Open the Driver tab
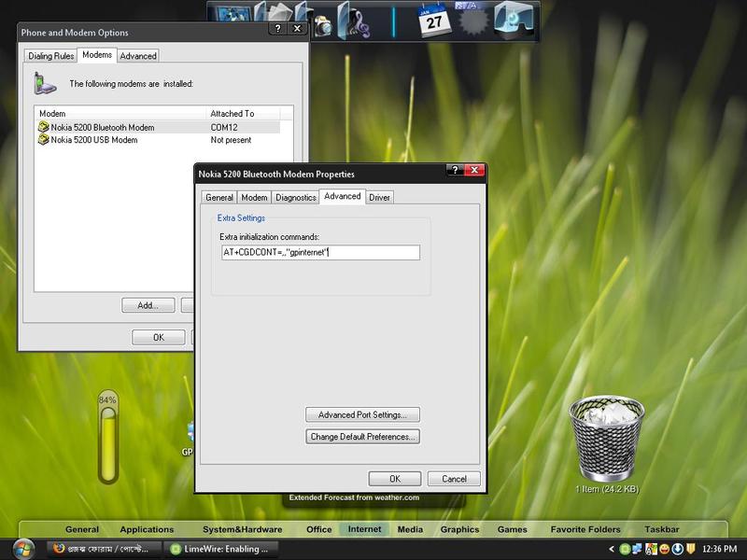 click(379, 197)
